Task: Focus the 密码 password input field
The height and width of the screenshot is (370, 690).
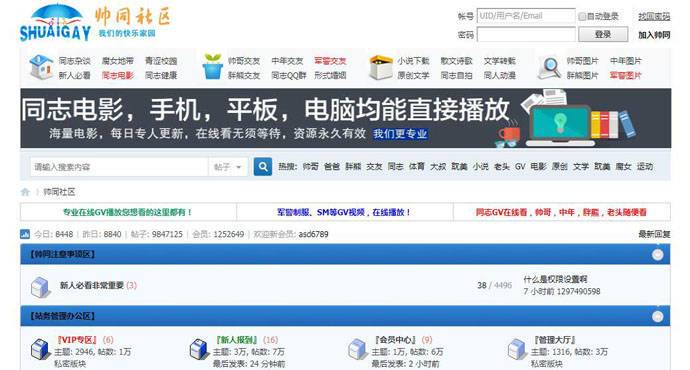Action: point(526,34)
